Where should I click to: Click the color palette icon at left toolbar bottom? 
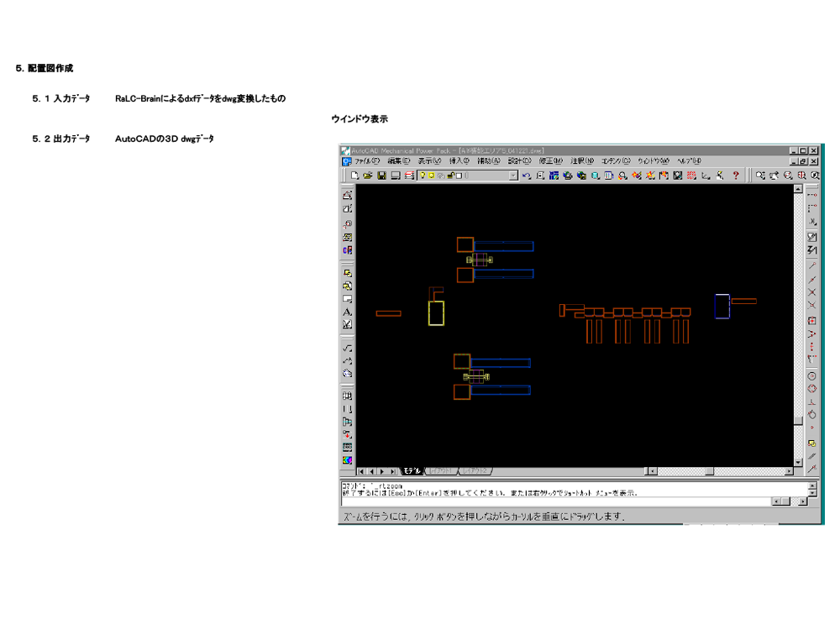pyautogui.click(x=347, y=460)
